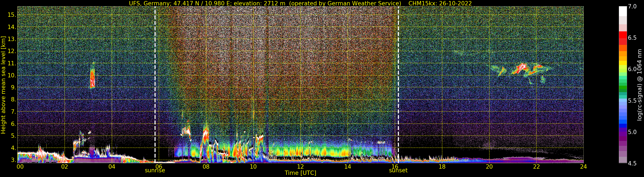This screenshot has height=177, width=644.
Task: Click the white dashed sunrise marker line
Action: click(155, 85)
